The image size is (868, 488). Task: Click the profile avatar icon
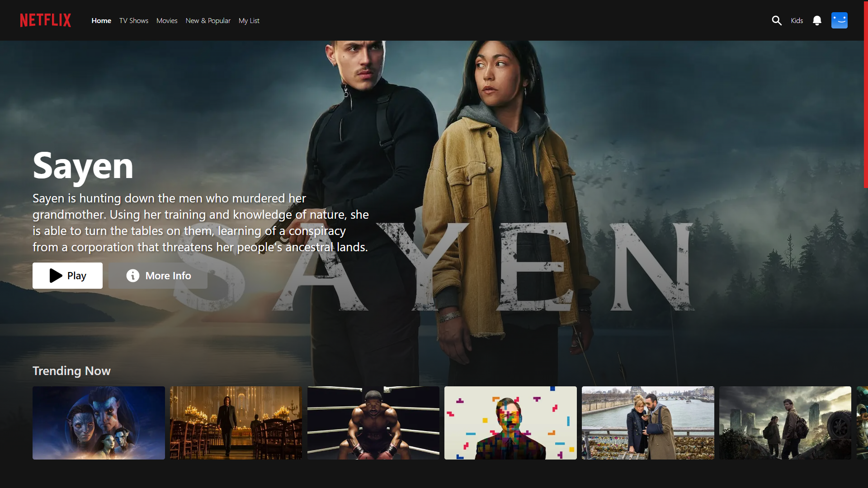(839, 20)
